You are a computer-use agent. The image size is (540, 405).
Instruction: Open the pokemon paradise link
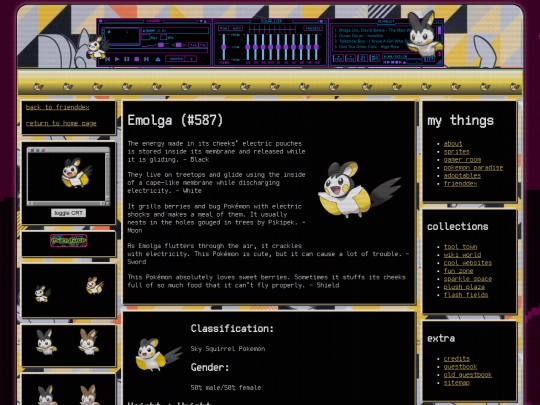tap(473, 167)
